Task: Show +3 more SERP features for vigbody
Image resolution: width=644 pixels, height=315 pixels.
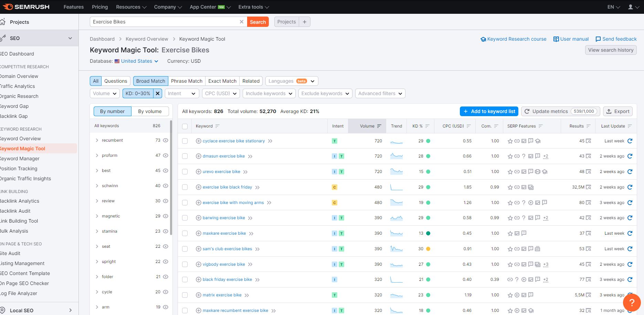Action: [x=546, y=264]
